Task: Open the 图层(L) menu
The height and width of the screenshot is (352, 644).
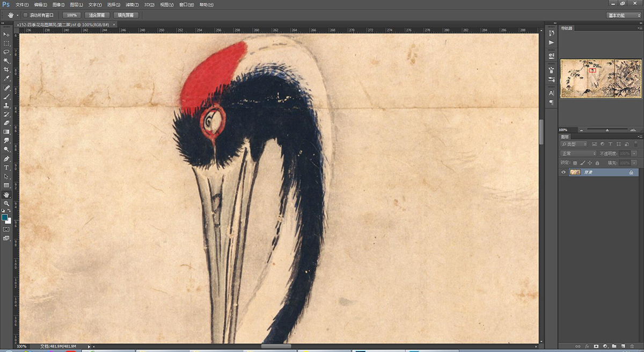Action: (x=77, y=4)
